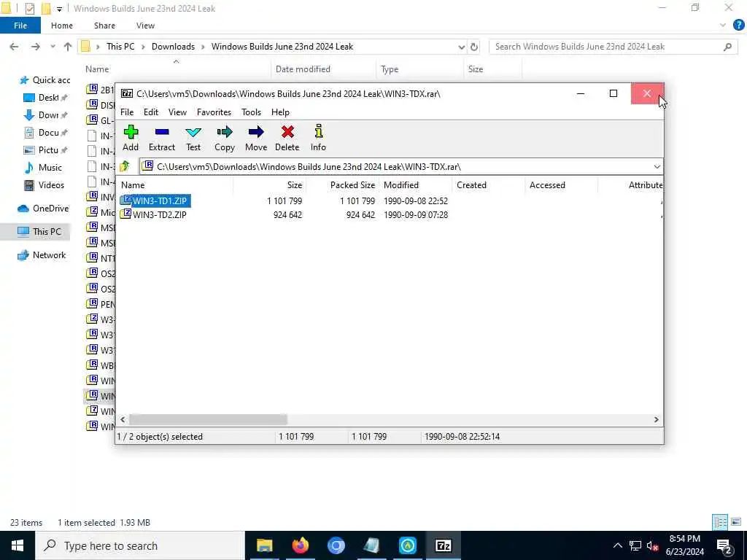Viewport: 747px width, 560px height.
Task: Open Explorer Help question mark icon
Action: click(738, 26)
